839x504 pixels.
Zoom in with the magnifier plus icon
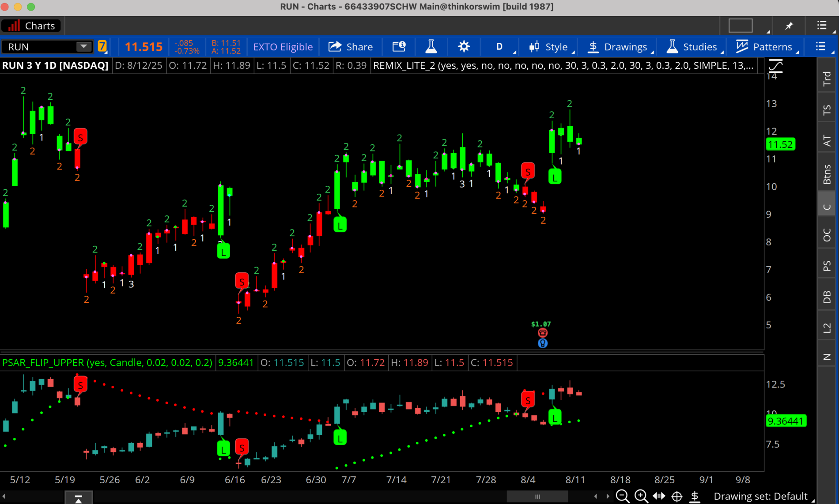tap(641, 496)
